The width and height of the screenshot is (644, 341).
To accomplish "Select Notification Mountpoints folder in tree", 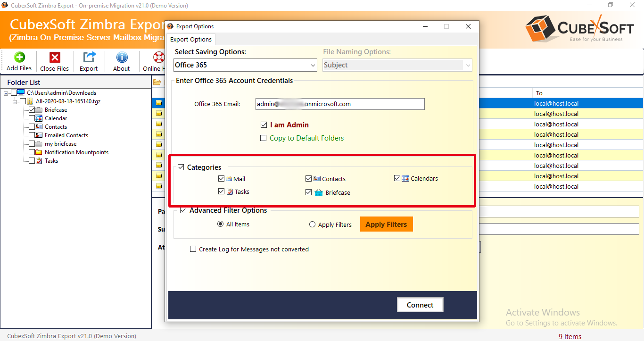I will coord(76,152).
